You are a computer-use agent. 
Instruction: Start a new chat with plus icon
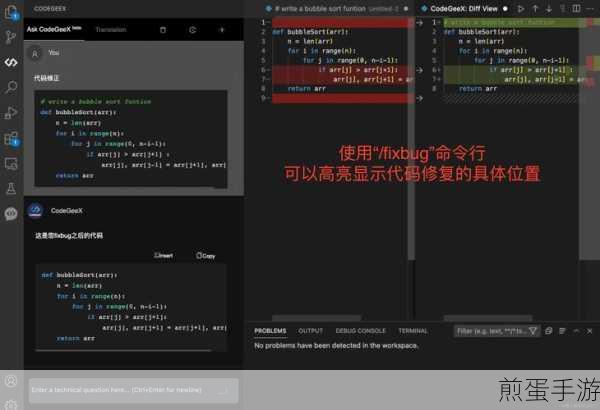click(x=222, y=29)
